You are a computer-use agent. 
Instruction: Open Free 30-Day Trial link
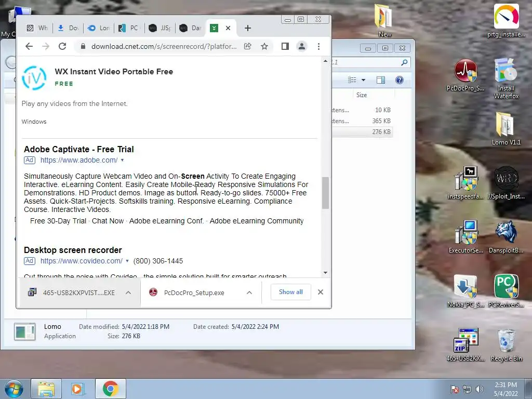coord(58,221)
